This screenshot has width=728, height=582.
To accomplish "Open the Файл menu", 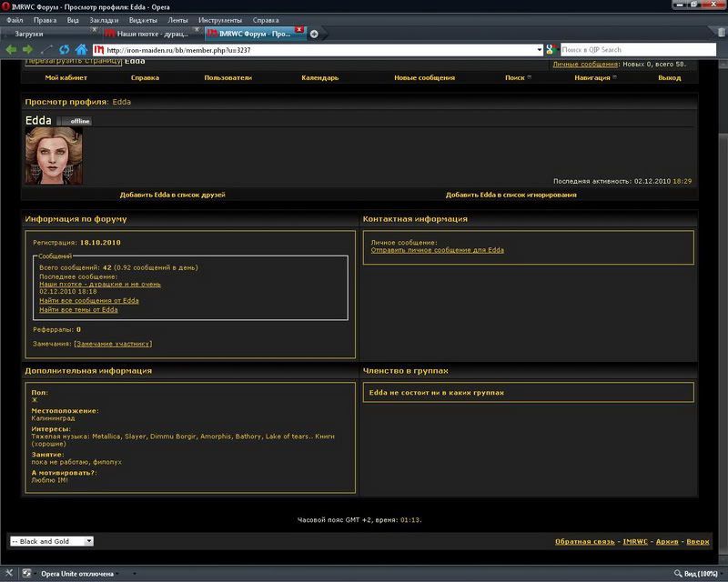I will [x=15, y=20].
